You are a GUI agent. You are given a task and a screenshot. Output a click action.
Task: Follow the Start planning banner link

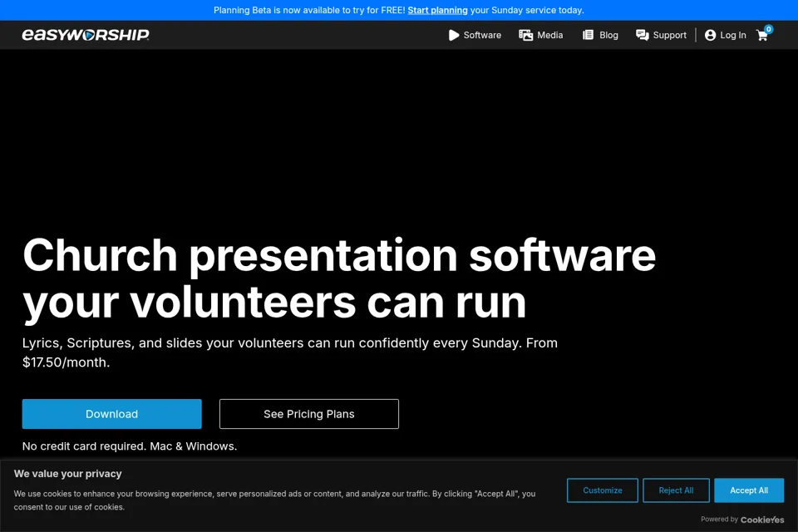[x=438, y=10]
